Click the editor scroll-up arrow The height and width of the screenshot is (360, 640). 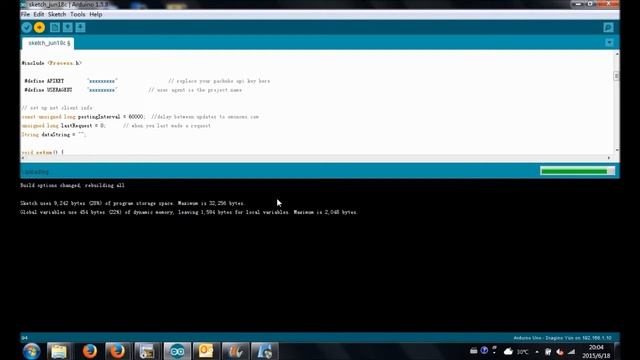point(617,54)
